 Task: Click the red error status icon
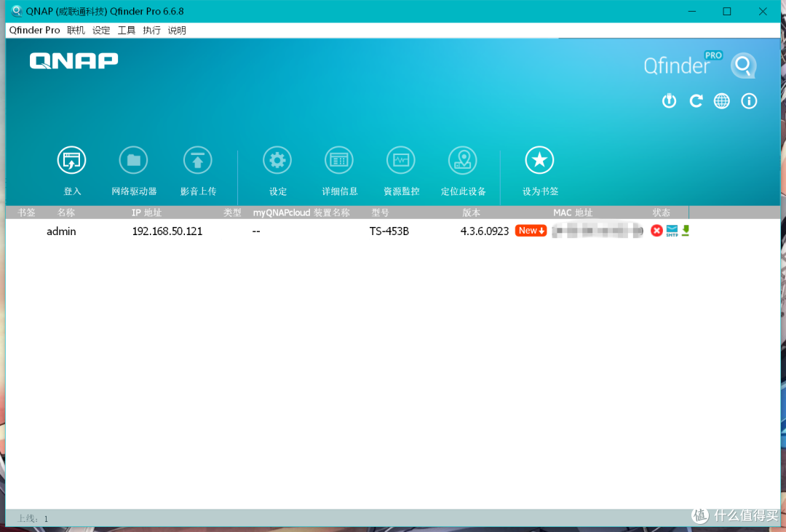click(656, 231)
